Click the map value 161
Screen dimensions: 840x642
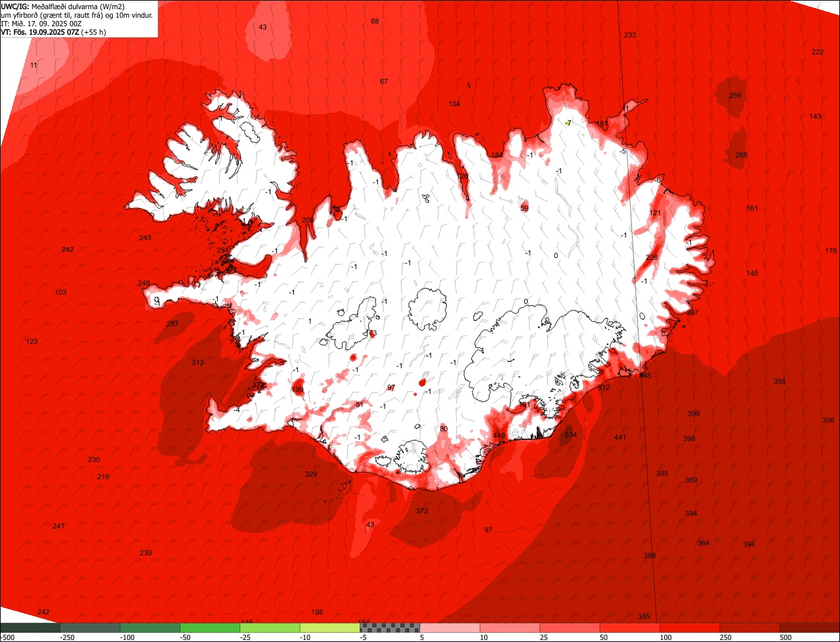coord(752,208)
